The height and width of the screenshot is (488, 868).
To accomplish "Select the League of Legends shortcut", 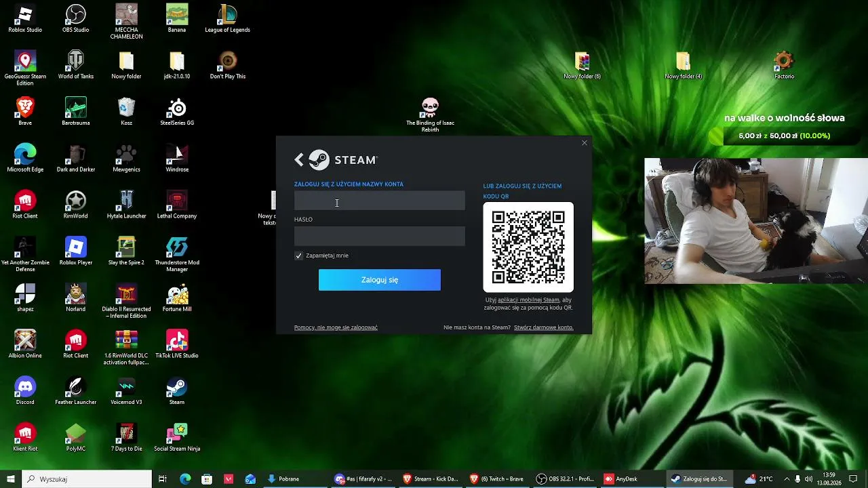I will [228, 19].
